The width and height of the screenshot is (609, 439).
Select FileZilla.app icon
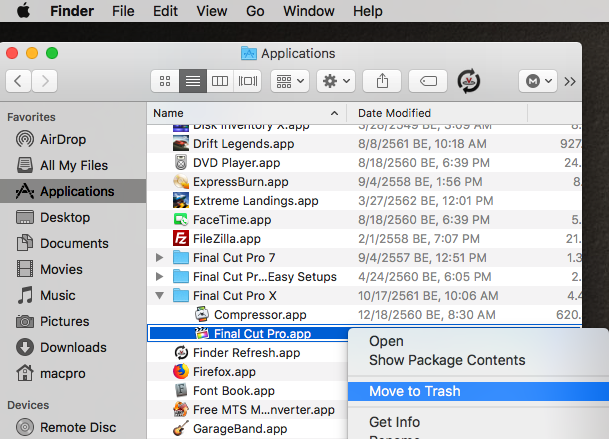click(181, 238)
